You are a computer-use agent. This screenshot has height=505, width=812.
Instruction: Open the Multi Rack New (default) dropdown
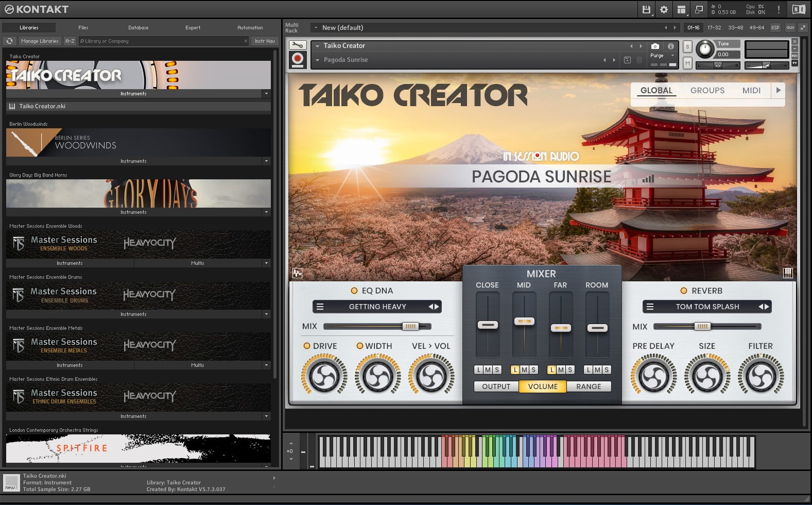tap(315, 27)
